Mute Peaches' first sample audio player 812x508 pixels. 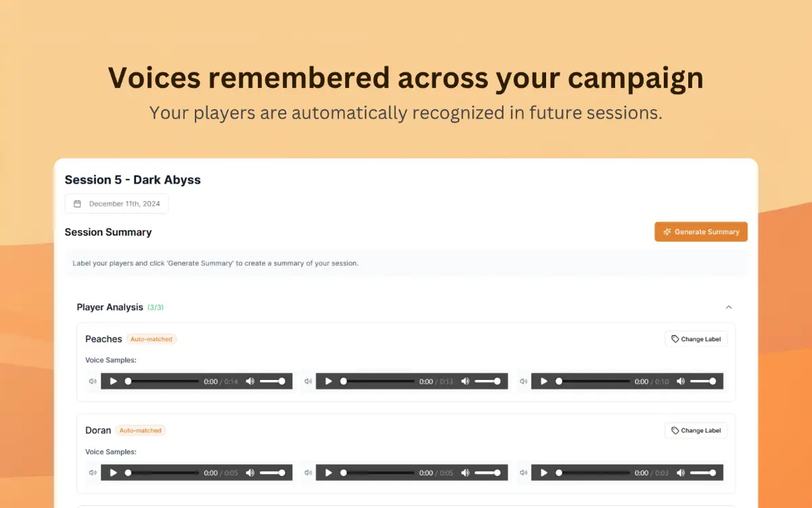point(250,381)
